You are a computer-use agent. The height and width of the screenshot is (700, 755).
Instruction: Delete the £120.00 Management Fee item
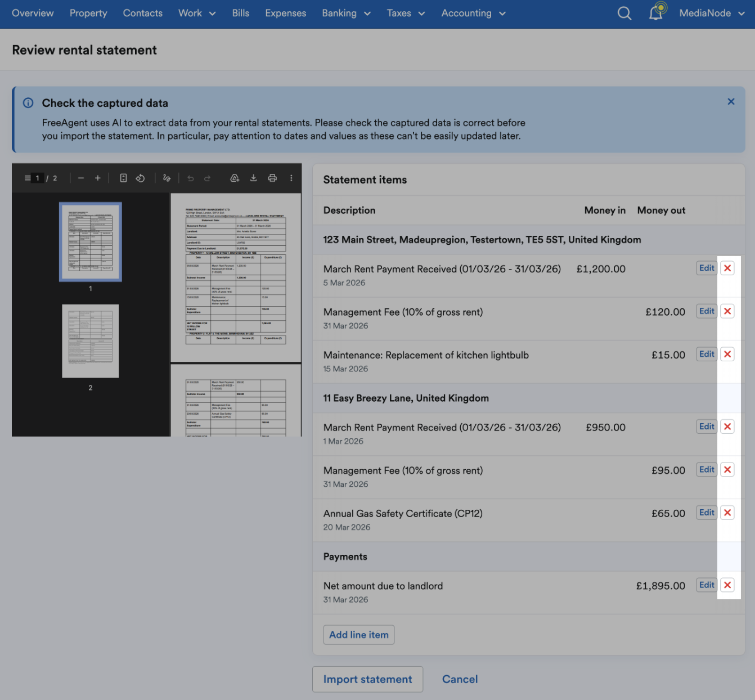[x=727, y=311]
